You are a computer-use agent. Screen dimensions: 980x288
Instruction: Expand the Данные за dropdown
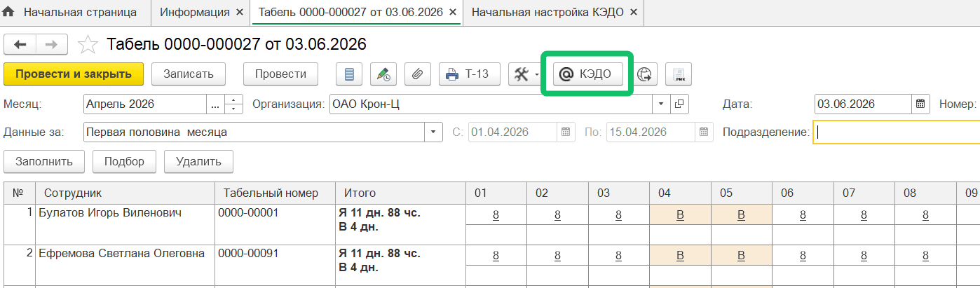click(435, 132)
